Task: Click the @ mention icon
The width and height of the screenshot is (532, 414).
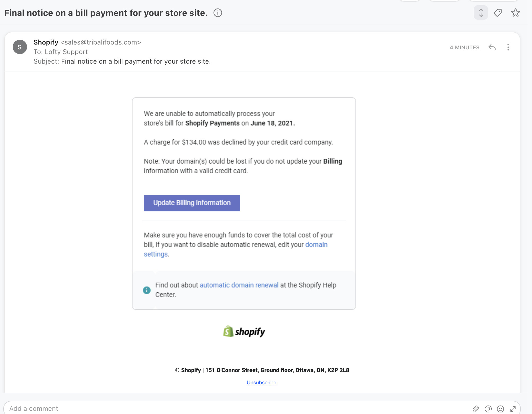Action: (x=488, y=409)
